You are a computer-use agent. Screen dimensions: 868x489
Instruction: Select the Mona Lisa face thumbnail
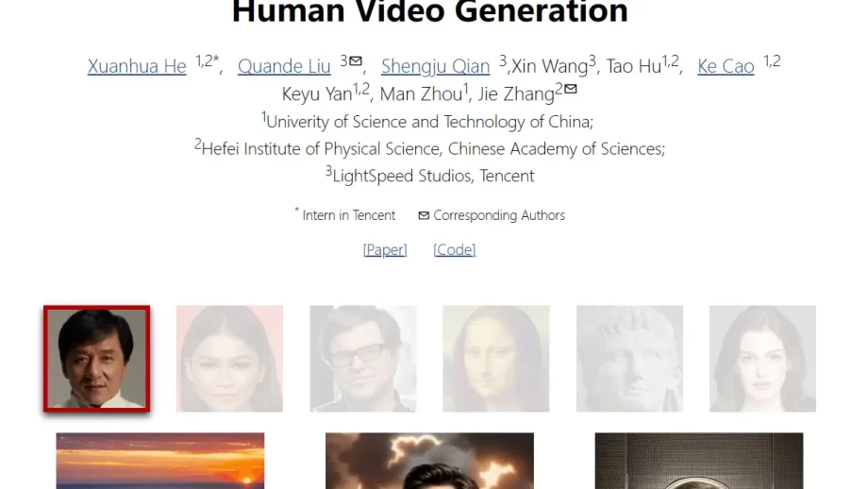[x=496, y=359]
